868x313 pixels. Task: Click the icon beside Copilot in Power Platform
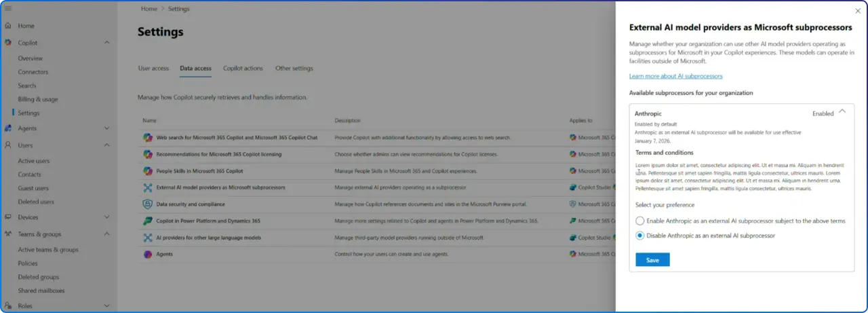tap(147, 221)
